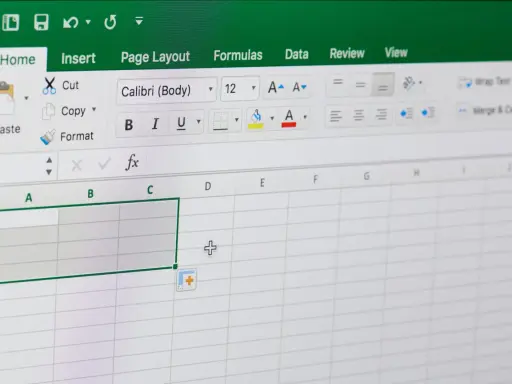
Task: Open the Formulas tab
Action: pyautogui.click(x=238, y=55)
